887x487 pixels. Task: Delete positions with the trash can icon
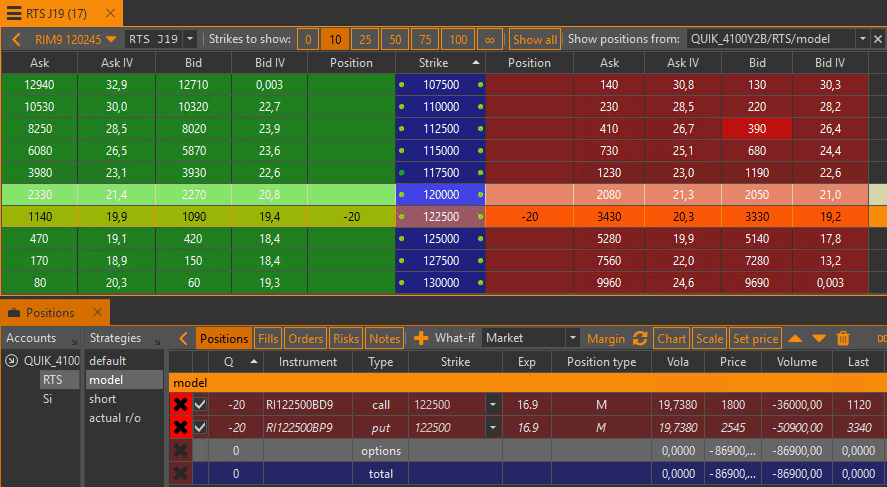coord(843,339)
